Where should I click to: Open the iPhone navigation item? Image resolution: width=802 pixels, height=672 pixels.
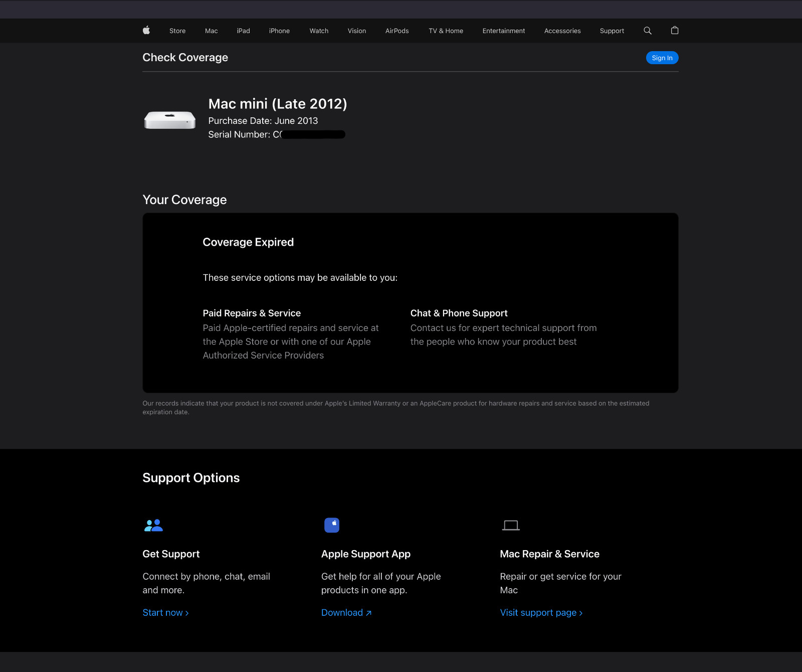(279, 31)
